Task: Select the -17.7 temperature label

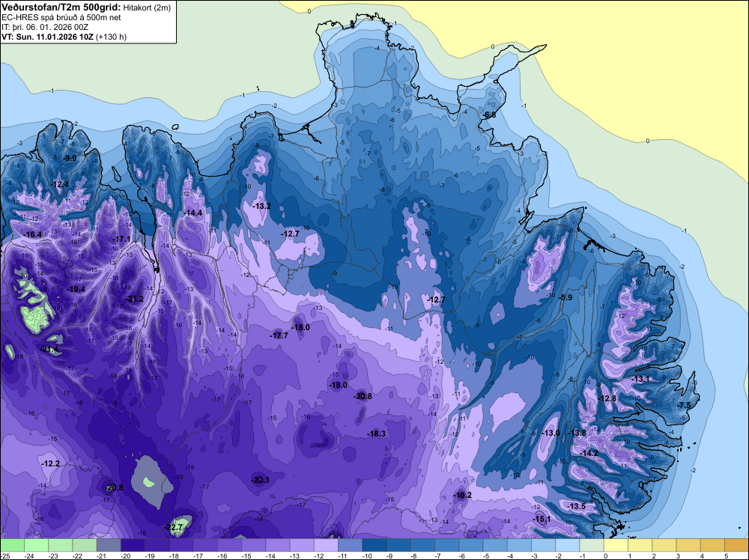Action: (279, 335)
